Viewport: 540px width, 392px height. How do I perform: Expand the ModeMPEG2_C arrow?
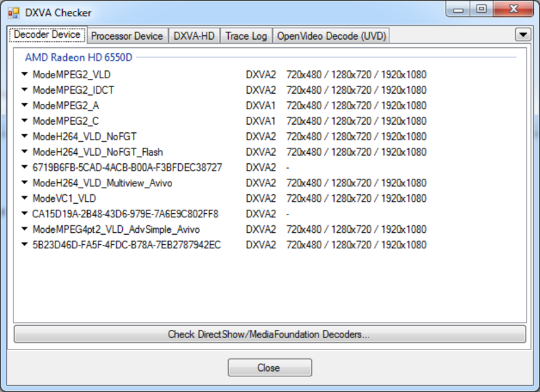click(x=24, y=121)
